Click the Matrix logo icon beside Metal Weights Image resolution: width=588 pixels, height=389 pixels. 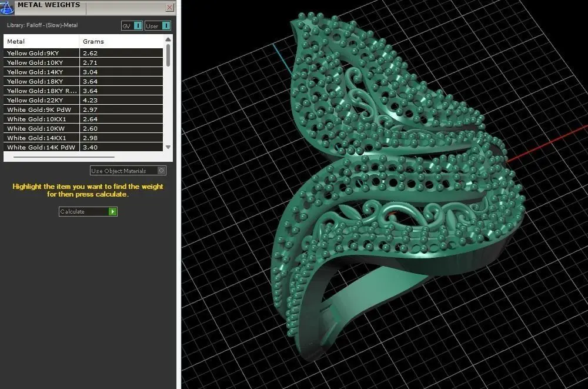coord(6,8)
